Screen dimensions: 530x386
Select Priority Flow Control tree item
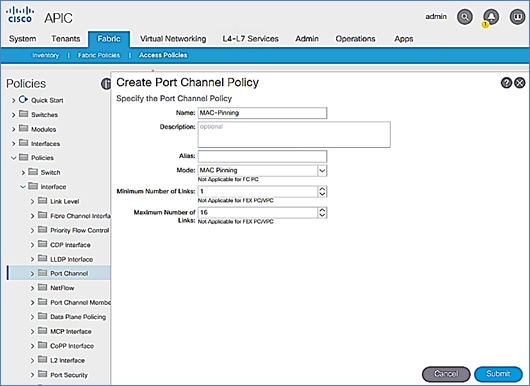point(79,231)
